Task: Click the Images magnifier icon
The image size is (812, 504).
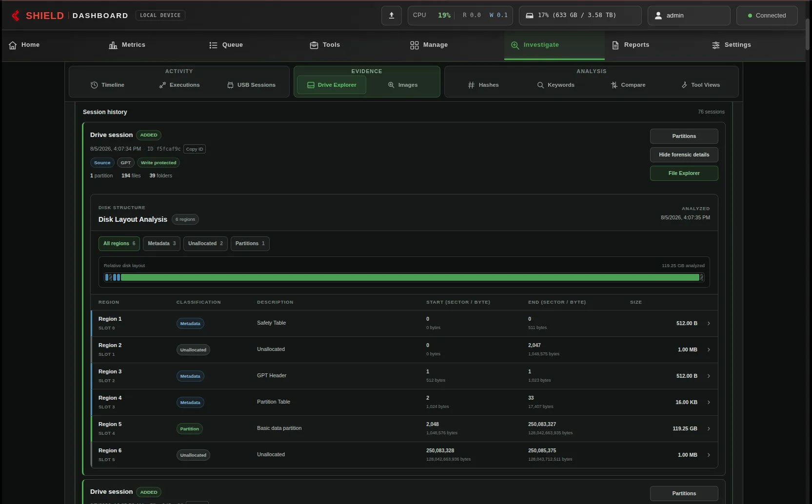Action: 391,85
